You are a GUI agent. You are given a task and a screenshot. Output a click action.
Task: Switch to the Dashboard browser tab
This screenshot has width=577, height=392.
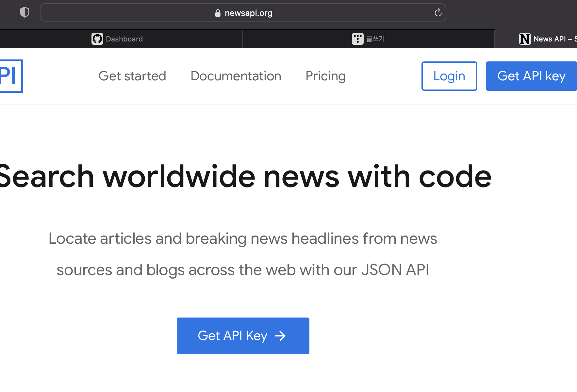(121, 39)
